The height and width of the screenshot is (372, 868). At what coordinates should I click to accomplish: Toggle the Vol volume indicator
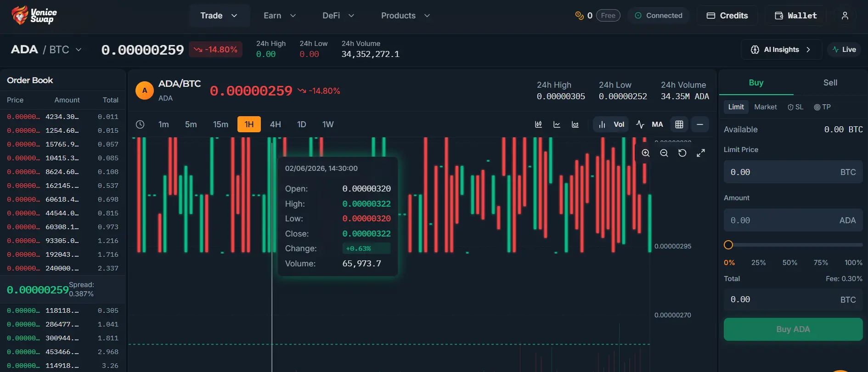[611, 124]
